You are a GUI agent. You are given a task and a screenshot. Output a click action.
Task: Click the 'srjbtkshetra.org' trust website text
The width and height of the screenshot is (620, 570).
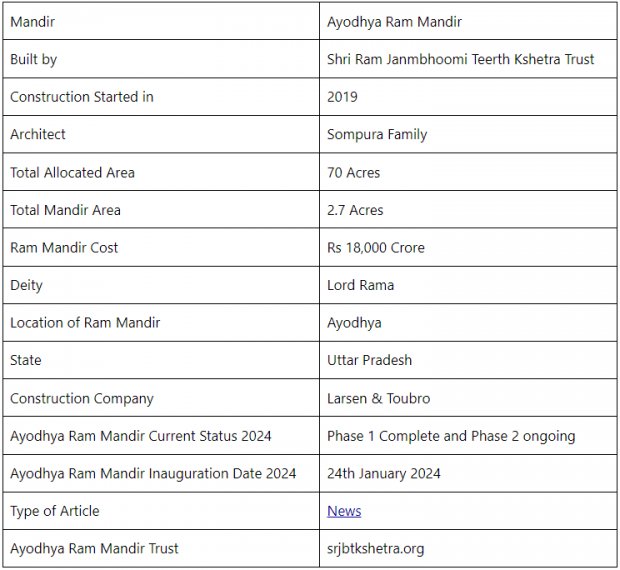coord(376,548)
